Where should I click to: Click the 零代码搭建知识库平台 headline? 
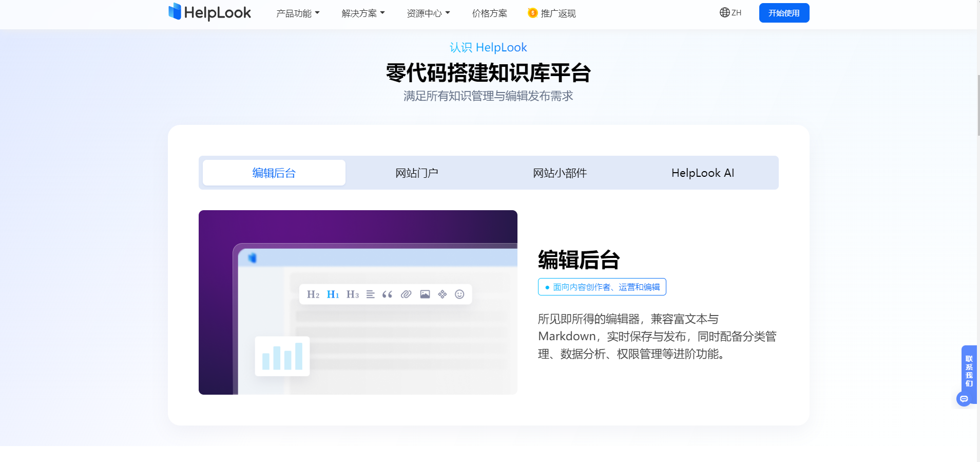click(x=488, y=73)
